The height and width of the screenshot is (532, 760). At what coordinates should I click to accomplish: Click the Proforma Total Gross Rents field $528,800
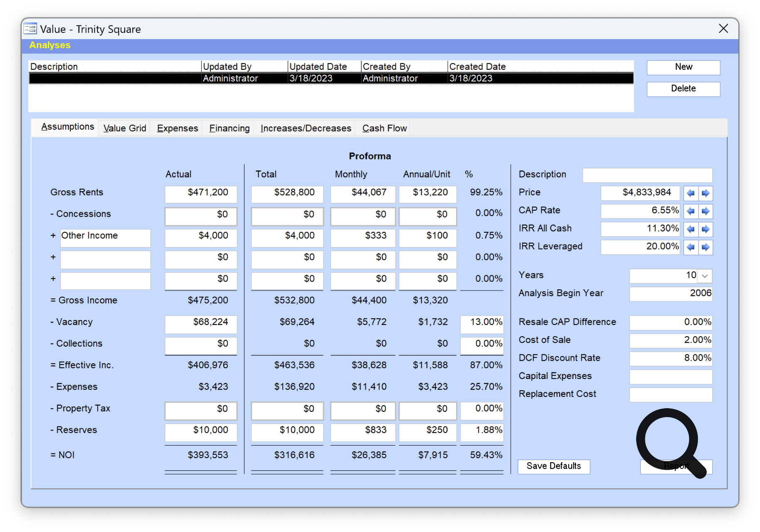287,194
